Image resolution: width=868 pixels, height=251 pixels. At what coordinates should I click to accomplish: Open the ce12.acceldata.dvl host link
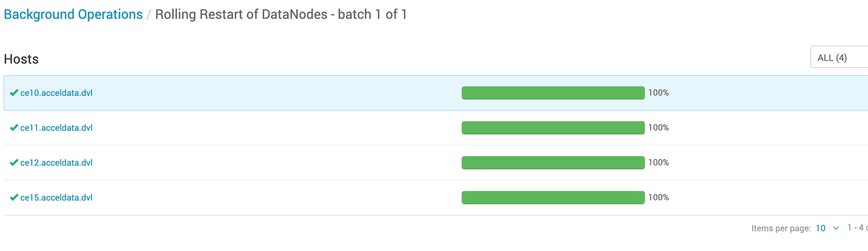point(56,163)
